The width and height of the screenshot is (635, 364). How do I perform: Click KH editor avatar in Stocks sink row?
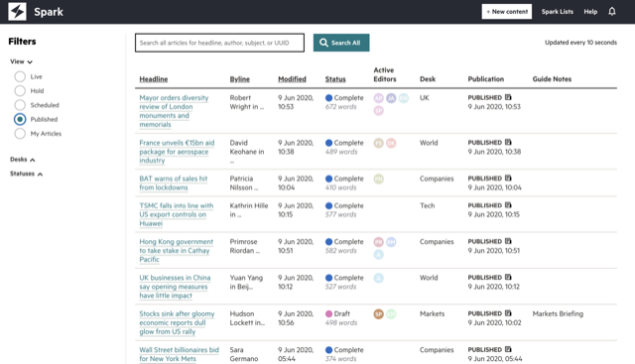pyautogui.click(x=391, y=313)
